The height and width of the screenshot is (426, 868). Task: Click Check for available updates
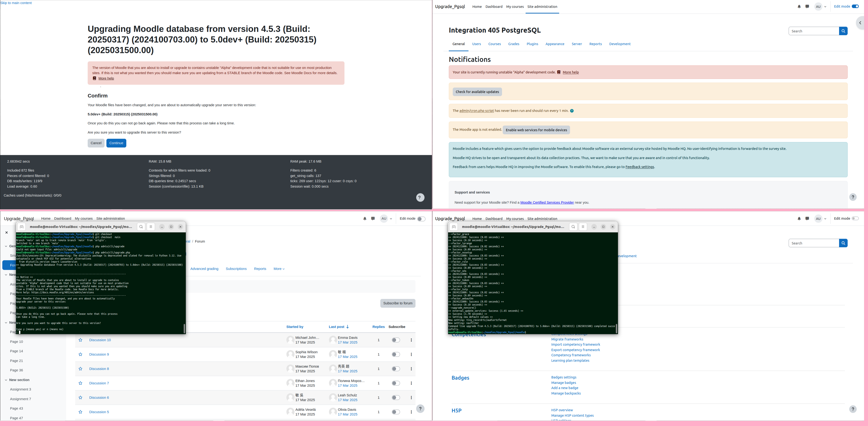point(477,92)
